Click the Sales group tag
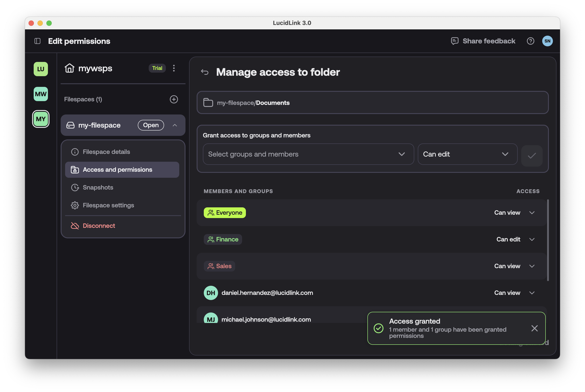The image size is (585, 392). [219, 266]
